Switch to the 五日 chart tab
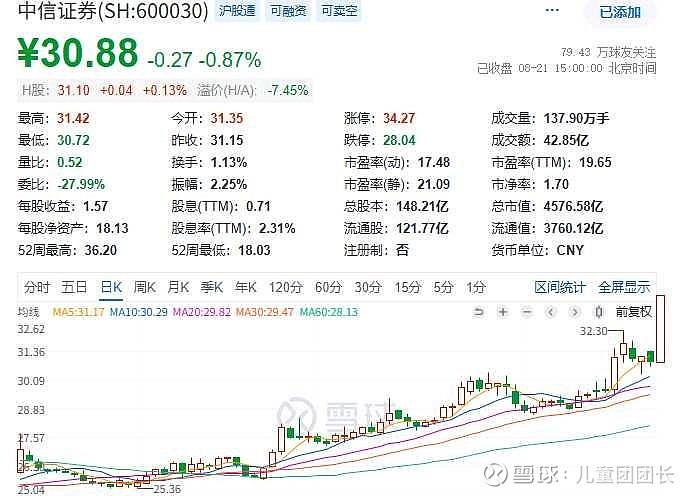 point(74,287)
